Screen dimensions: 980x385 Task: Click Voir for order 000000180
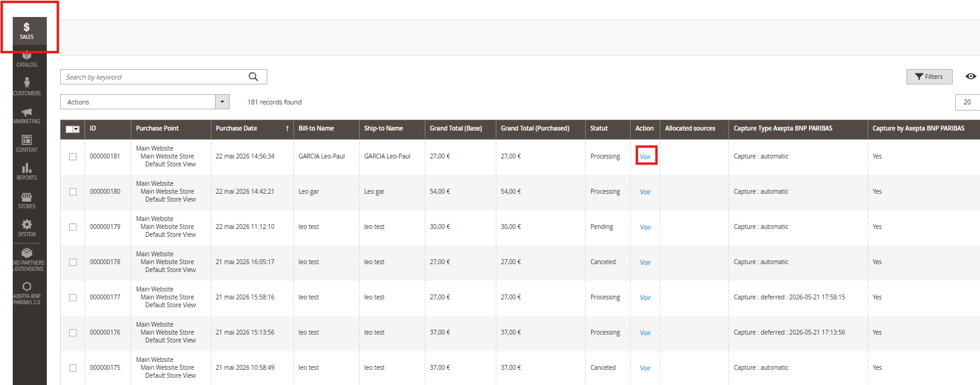645,192
